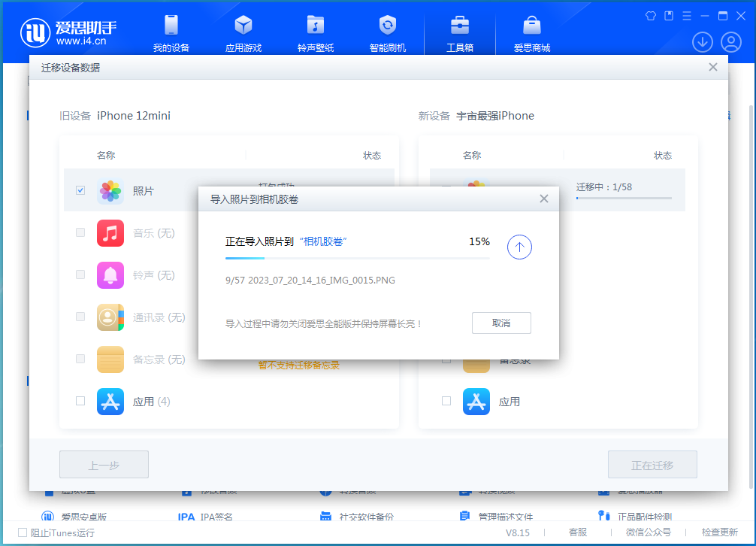This screenshot has height=546, width=756.
Task: Open the 铃声壁纸 tab
Action: coord(316,33)
